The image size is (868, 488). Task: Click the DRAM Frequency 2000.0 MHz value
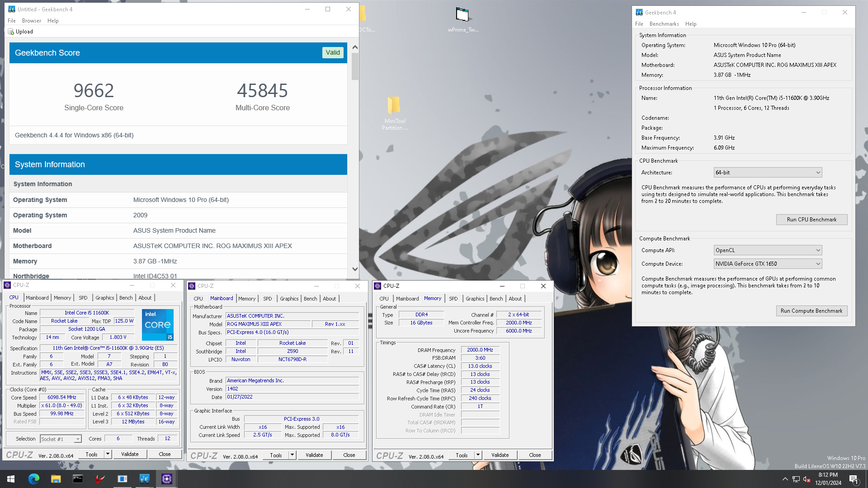pos(480,350)
